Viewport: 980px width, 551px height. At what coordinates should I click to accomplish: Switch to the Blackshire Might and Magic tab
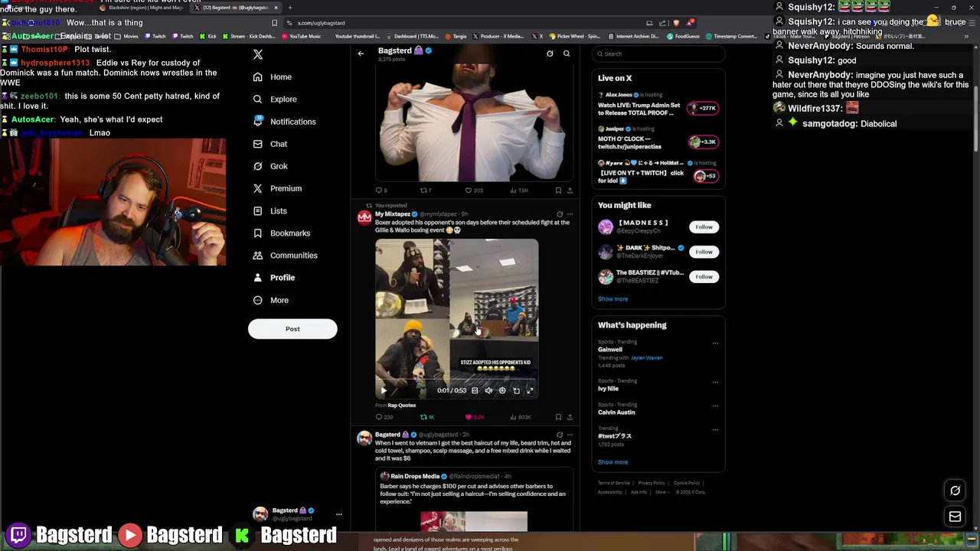pyautogui.click(x=144, y=8)
